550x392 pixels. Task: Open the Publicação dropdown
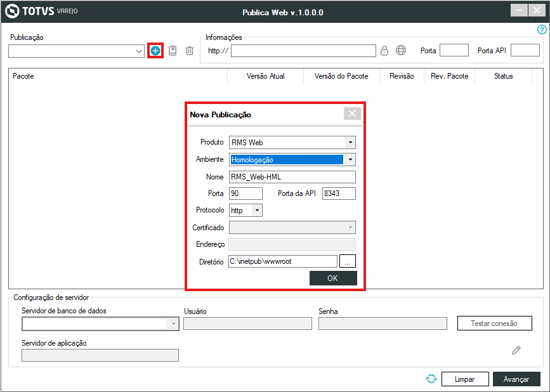[77, 51]
